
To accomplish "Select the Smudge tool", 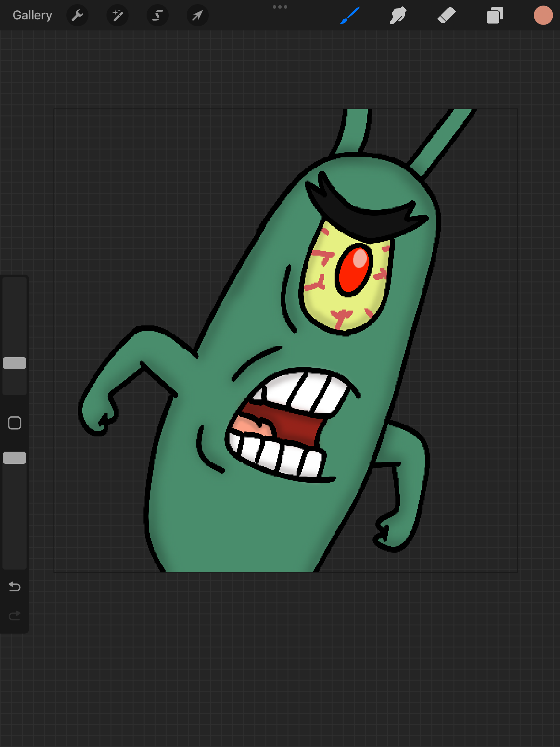I will point(398,15).
